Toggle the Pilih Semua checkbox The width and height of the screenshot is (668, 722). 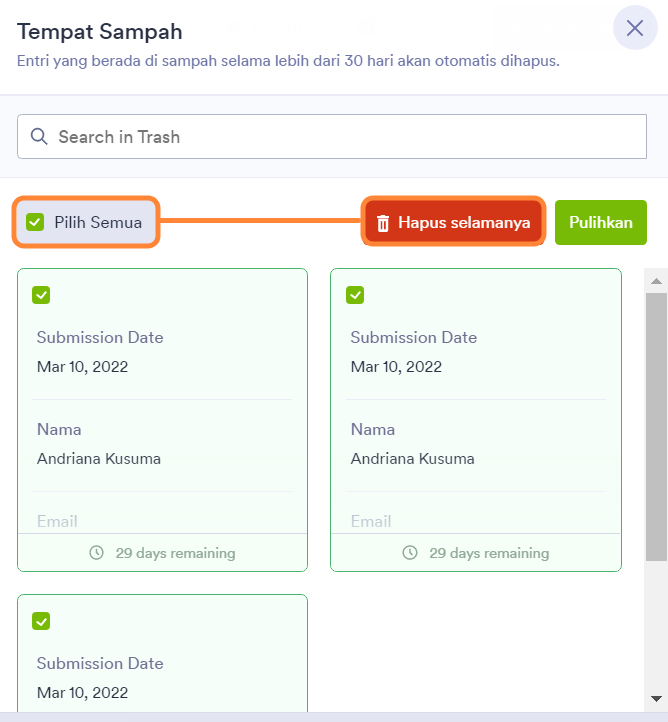tap(35, 222)
